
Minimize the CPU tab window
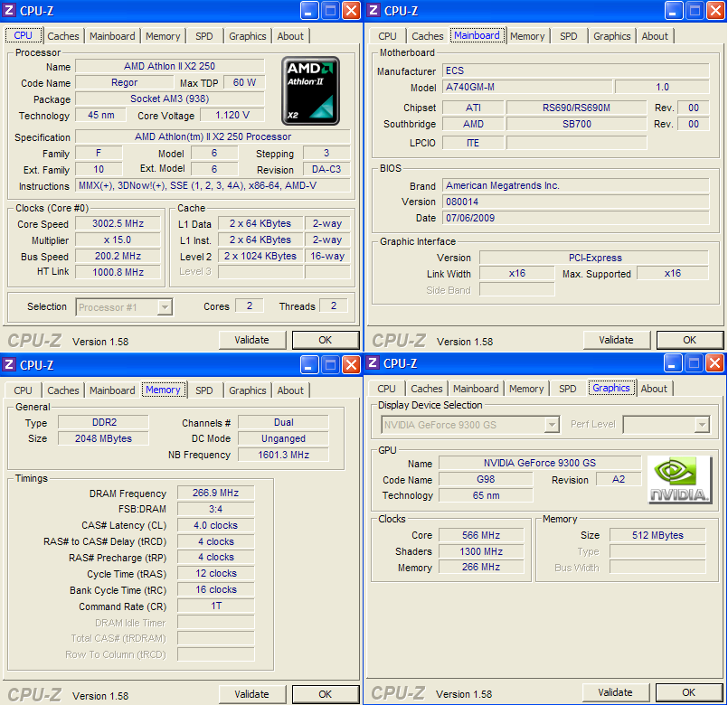[309, 11]
